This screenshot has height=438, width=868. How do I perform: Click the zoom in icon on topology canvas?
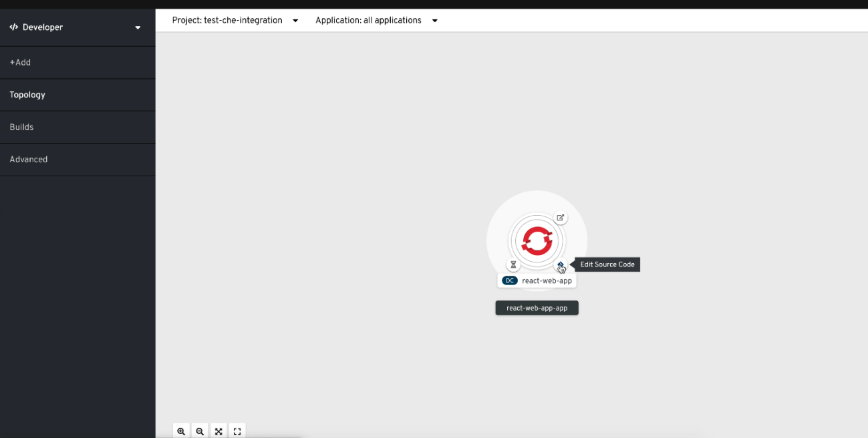(181, 431)
